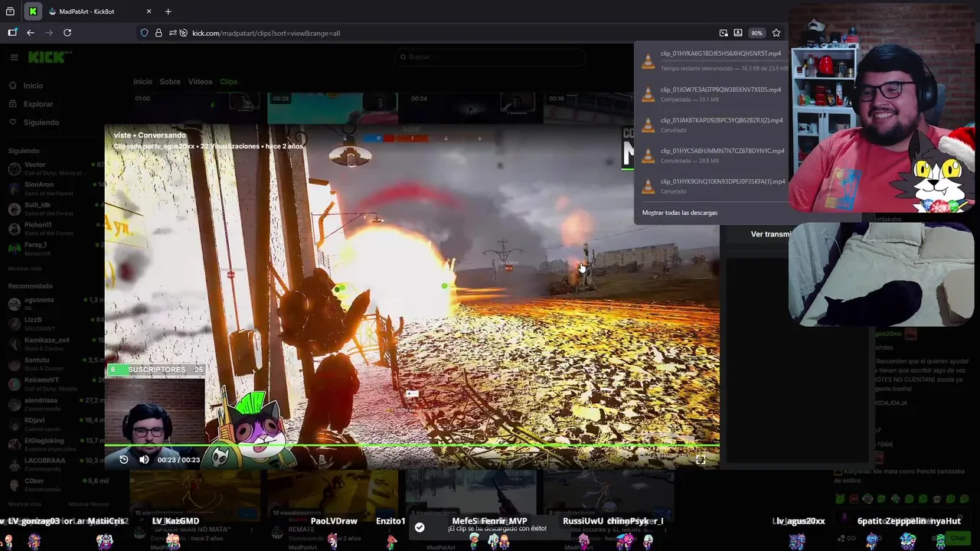Open recommended channel Kamikaze_evil
Screen dimensions: 980x551
pyautogui.click(x=55, y=344)
